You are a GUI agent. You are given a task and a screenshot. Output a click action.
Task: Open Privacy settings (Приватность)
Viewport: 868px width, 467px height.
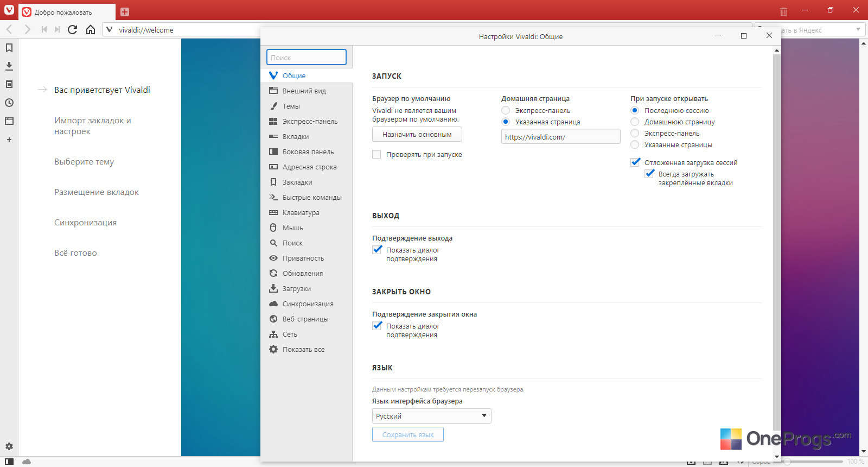click(x=307, y=258)
